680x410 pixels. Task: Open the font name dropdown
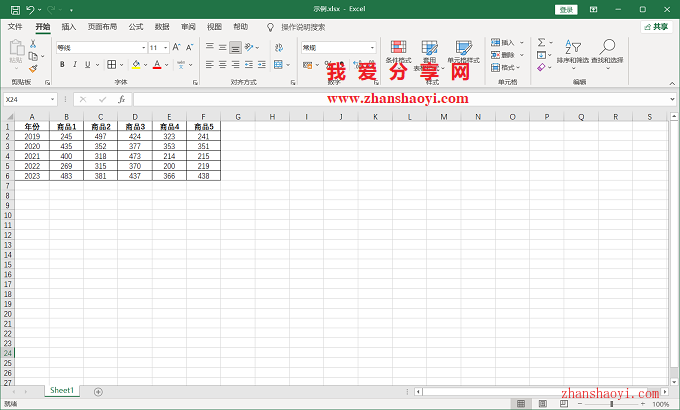pos(144,48)
